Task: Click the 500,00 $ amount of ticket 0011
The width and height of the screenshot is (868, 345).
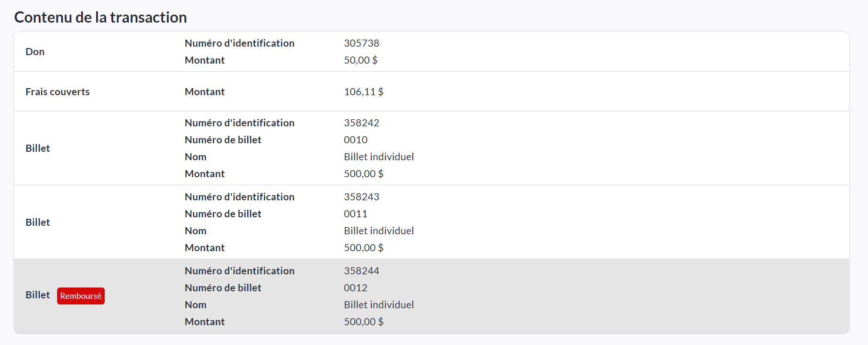Action: point(363,248)
